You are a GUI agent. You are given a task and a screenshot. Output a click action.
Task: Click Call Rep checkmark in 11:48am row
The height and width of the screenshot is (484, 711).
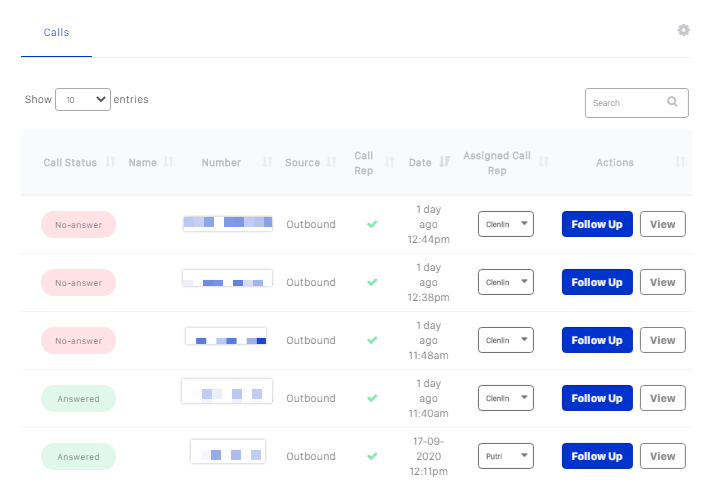(x=372, y=340)
